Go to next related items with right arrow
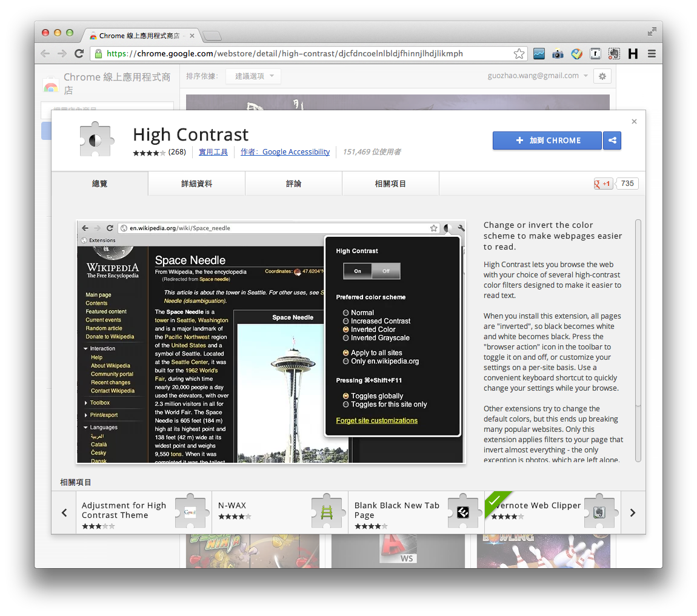The height and width of the screenshot is (616, 697). click(633, 512)
